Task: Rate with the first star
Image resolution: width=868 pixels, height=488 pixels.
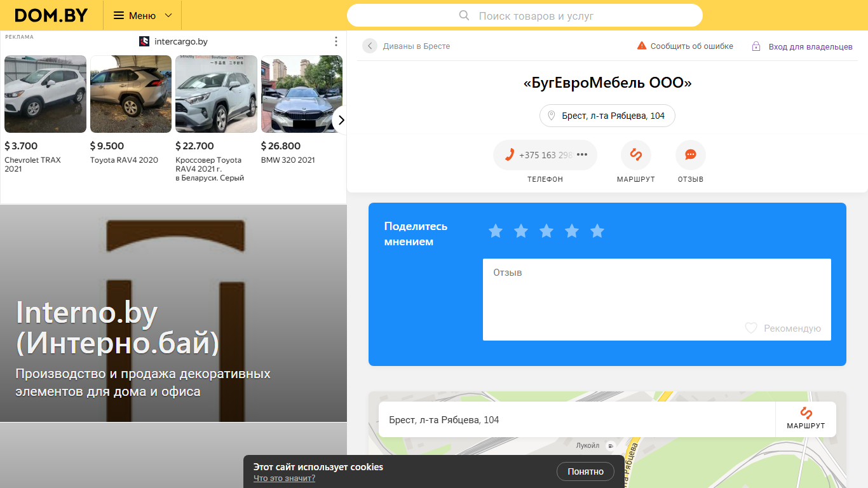Action: pyautogui.click(x=496, y=231)
